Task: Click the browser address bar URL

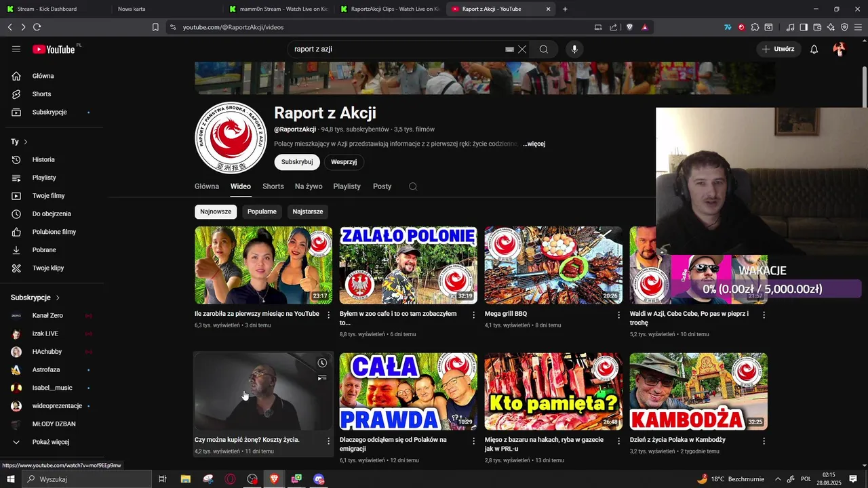Action: click(233, 27)
